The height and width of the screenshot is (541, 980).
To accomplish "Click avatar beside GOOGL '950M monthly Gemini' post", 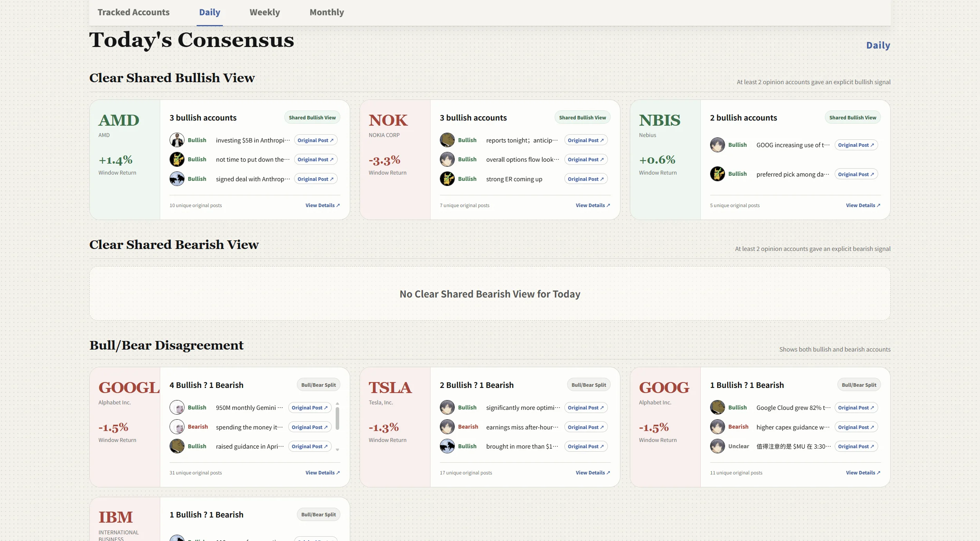I will [177, 408].
